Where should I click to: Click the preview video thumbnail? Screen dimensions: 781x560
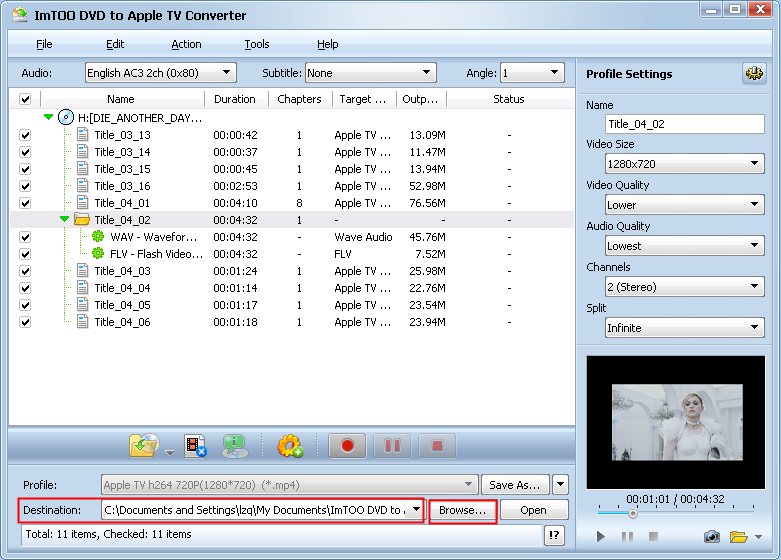point(676,422)
